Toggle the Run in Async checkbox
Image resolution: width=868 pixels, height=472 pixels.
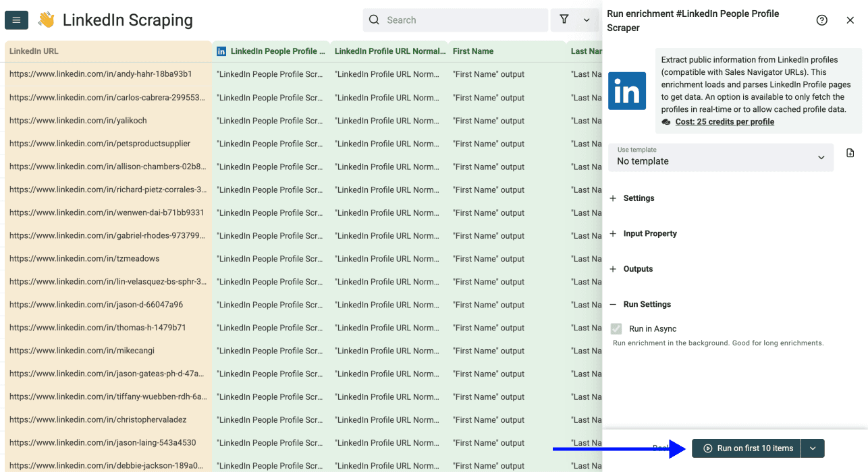click(616, 328)
